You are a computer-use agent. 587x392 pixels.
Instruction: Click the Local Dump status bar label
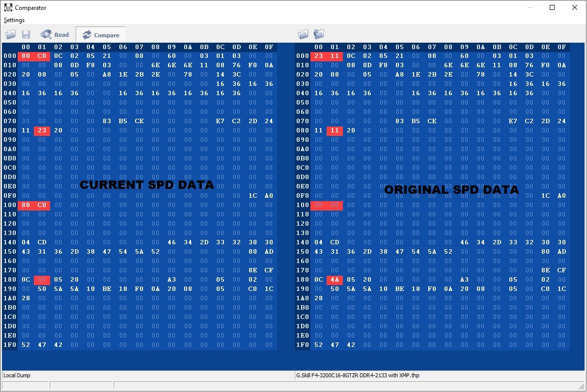(17, 375)
